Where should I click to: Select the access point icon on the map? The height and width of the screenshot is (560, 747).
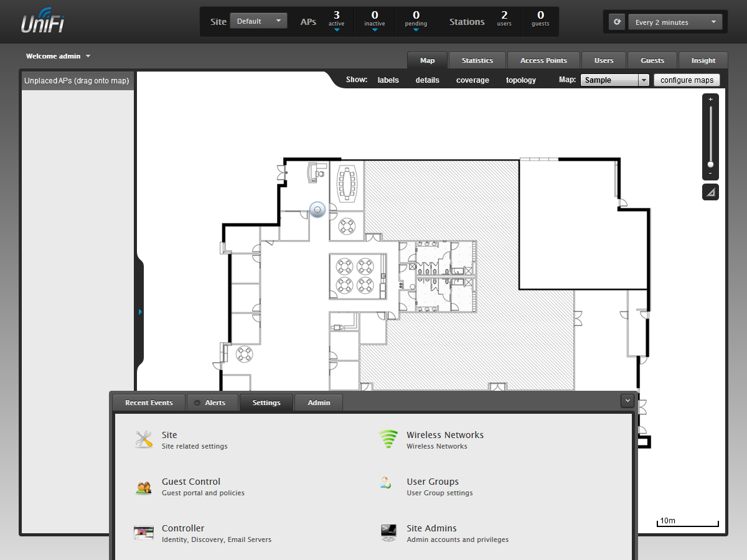coord(317,210)
